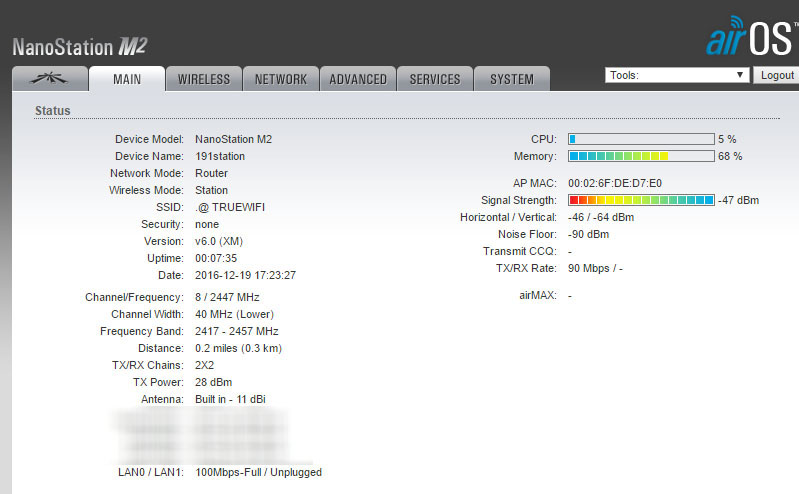Image resolution: width=799 pixels, height=494 pixels.
Task: Open the NETWORK tab
Action: tap(281, 79)
